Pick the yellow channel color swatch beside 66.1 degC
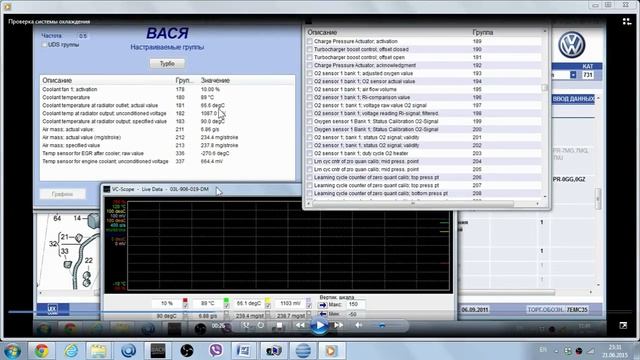The height and width of the screenshot is (360, 640). coord(268,300)
